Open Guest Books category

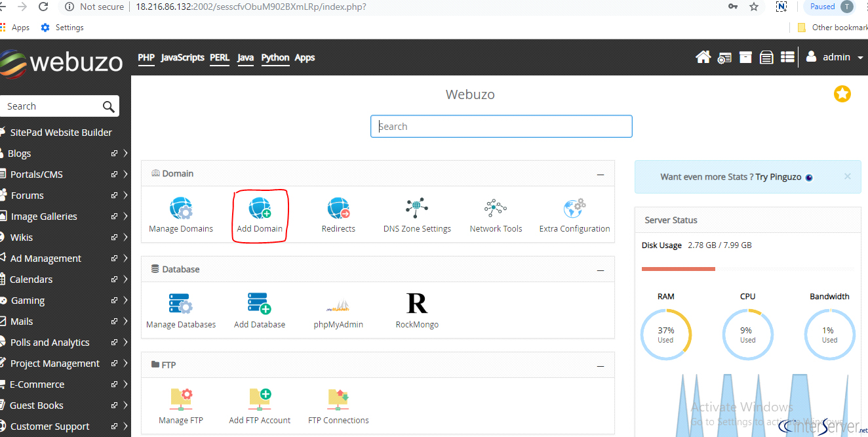37,406
